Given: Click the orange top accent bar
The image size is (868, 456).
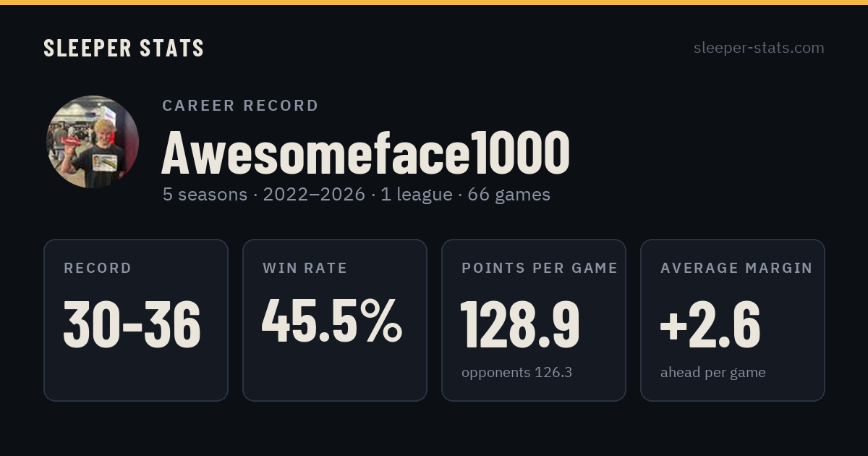Looking at the screenshot, I should [x=434, y=2].
